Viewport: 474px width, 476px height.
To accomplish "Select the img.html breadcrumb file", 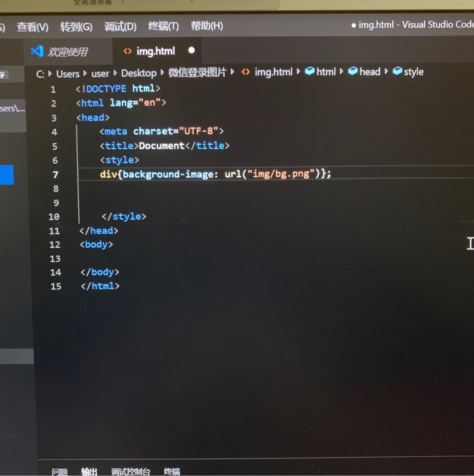I will click(x=274, y=72).
